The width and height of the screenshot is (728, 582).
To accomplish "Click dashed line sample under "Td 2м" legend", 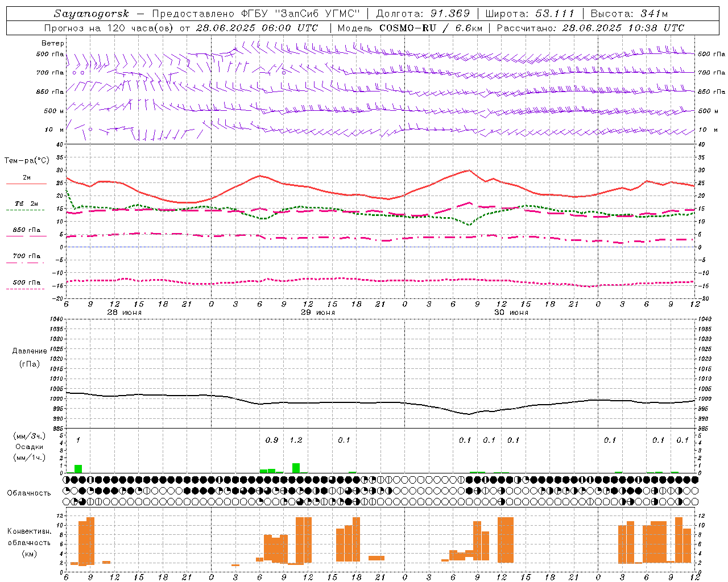I will click(x=25, y=210).
